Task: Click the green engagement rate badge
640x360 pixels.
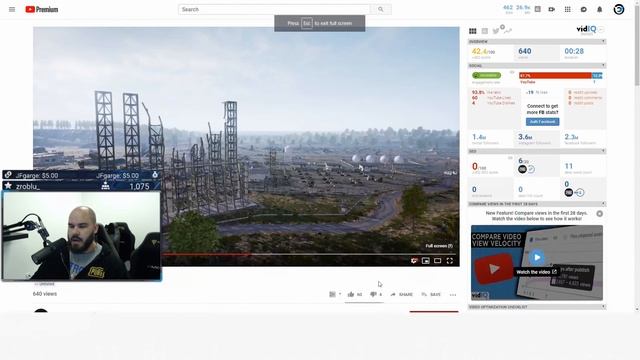Action: click(486, 76)
